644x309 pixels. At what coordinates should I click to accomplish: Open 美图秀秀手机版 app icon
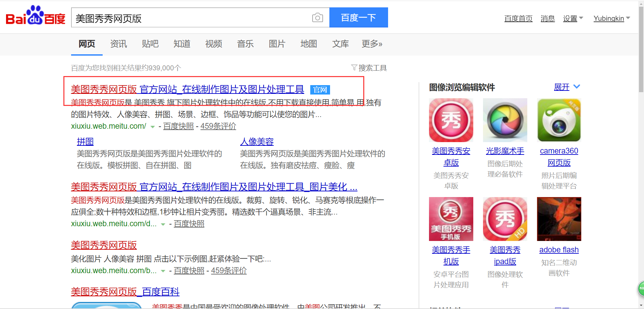tap(451, 219)
